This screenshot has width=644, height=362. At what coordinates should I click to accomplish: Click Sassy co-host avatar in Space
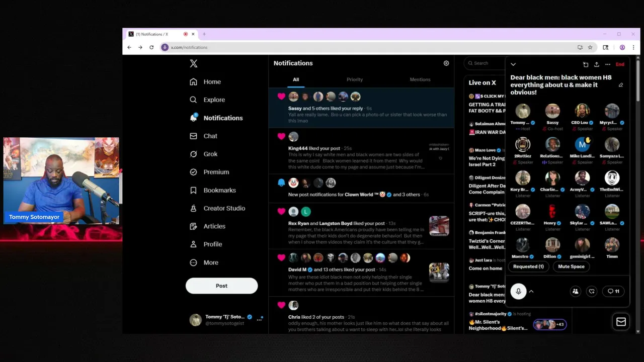click(x=552, y=111)
